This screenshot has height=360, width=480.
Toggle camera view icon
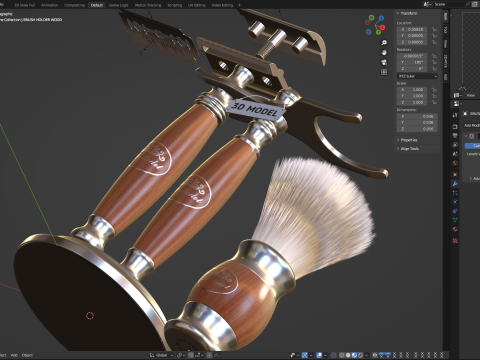coord(384,62)
